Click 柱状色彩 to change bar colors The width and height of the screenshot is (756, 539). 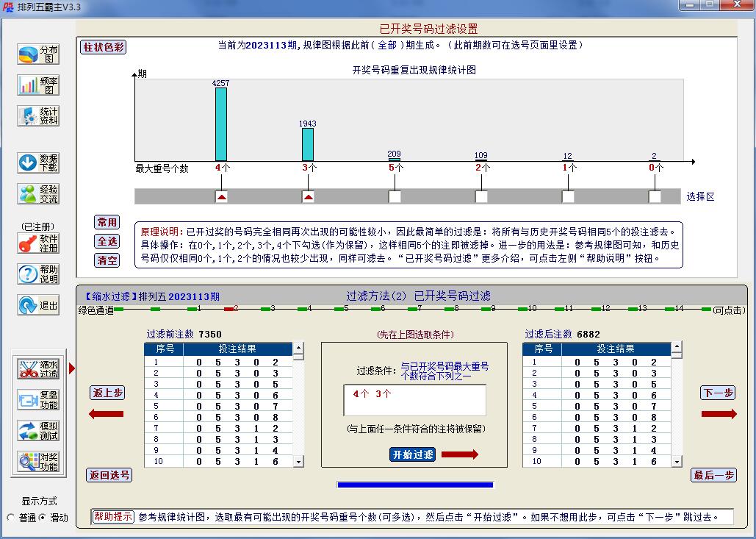pyautogui.click(x=103, y=46)
